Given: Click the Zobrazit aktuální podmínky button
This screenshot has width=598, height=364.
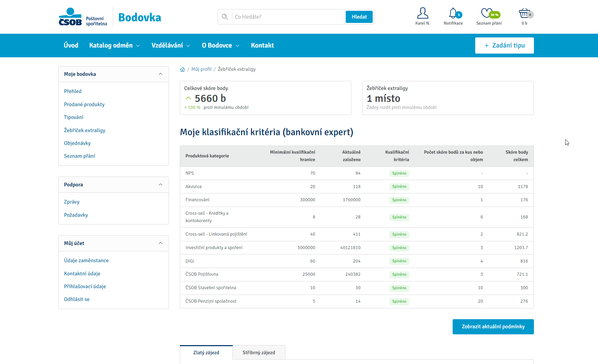Looking at the screenshot, I should (x=493, y=327).
